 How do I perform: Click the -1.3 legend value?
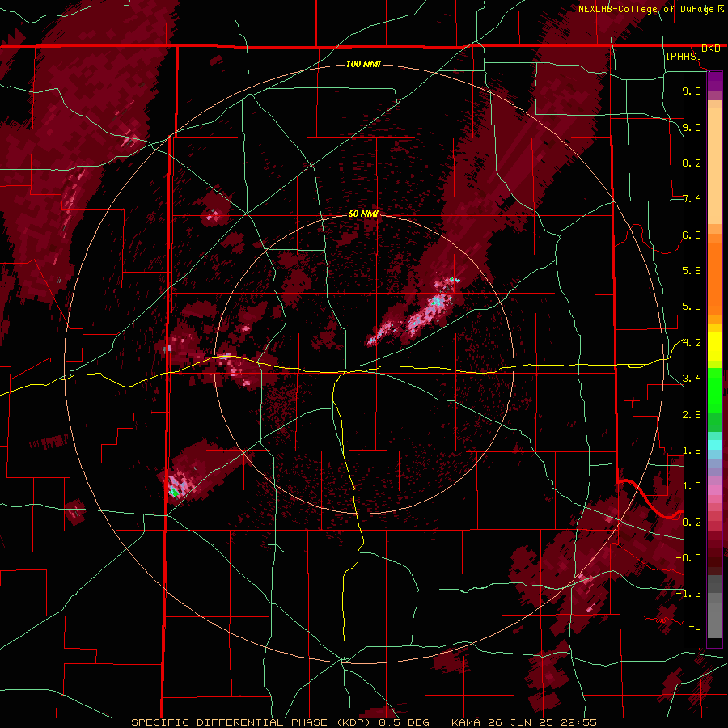[688, 594]
